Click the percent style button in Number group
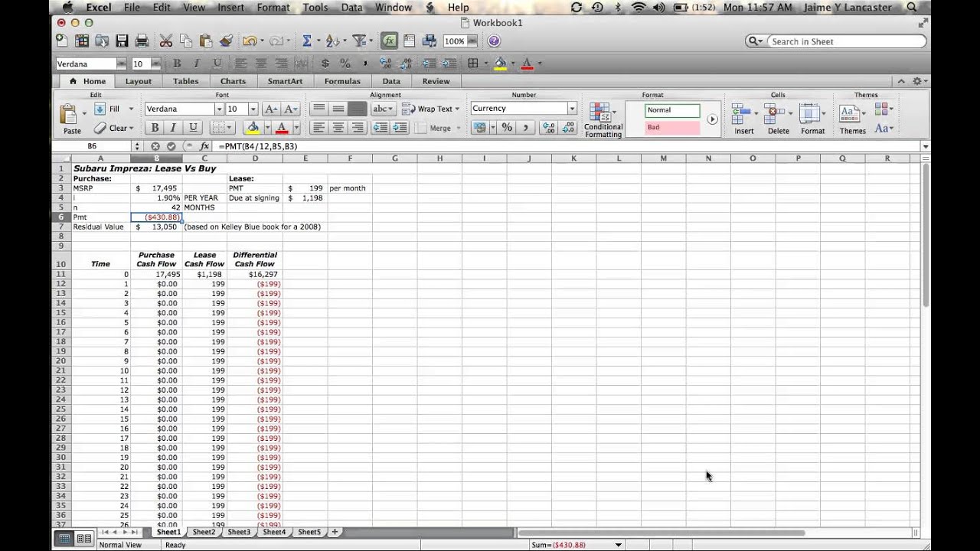This screenshot has width=980, height=551. pos(507,128)
